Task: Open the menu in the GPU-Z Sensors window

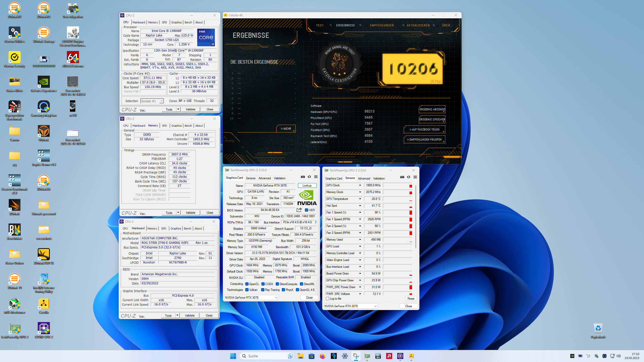Action: [x=415, y=177]
